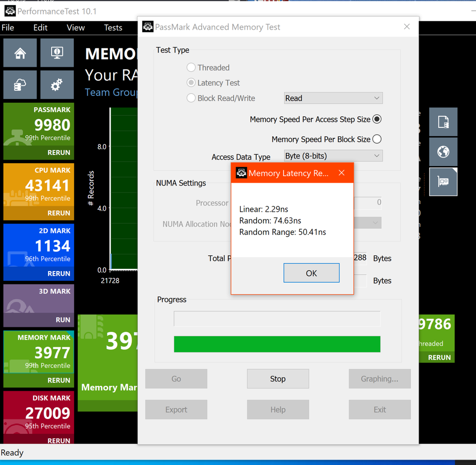
Task: Open the Access Data Type dropdown
Action: click(333, 156)
